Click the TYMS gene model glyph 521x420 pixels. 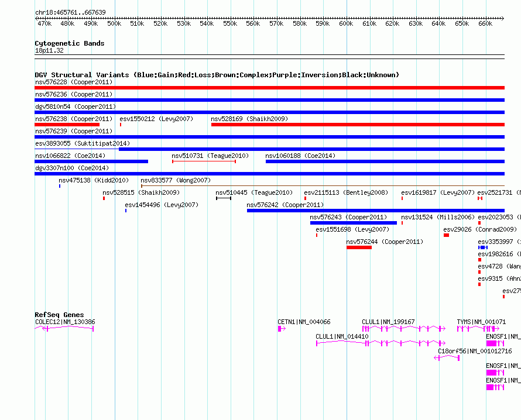click(x=478, y=329)
